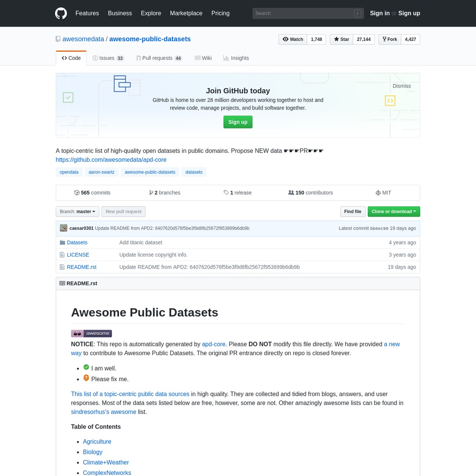This screenshot has height=476, width=476.
Task: Open the MIT license link
Action: click(x=383, y=193)
